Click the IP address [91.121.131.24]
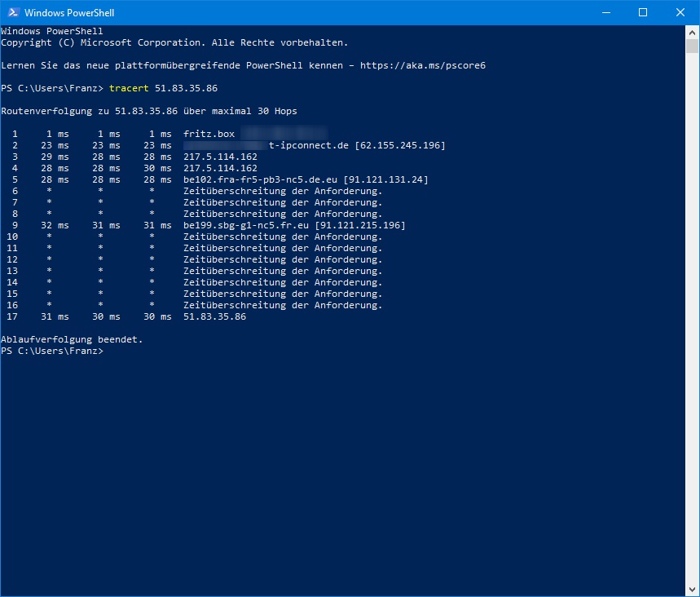The height and width of the screenshot is (597, 700). [385, 179]
